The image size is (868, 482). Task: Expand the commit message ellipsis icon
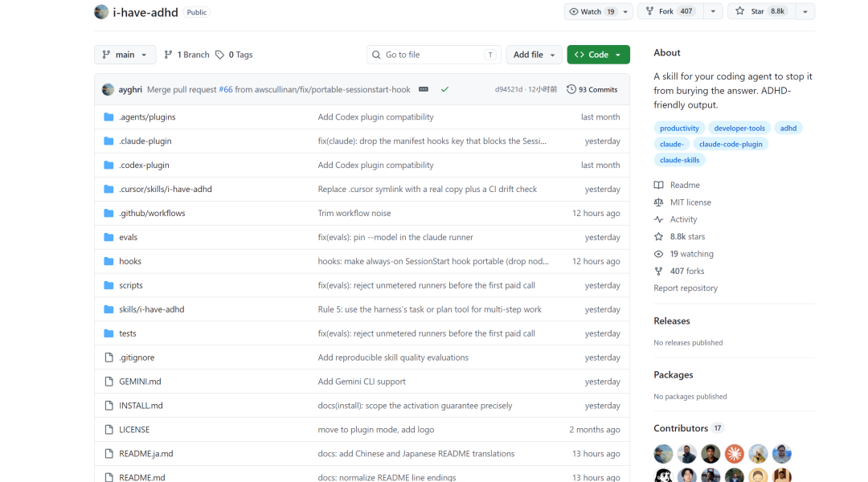(424, 89)
